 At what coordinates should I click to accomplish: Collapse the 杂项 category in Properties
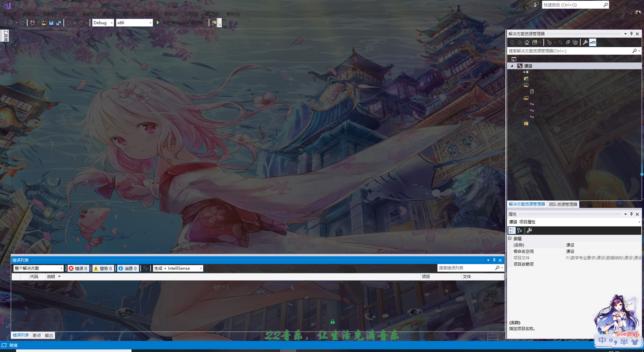click(510, 238)
